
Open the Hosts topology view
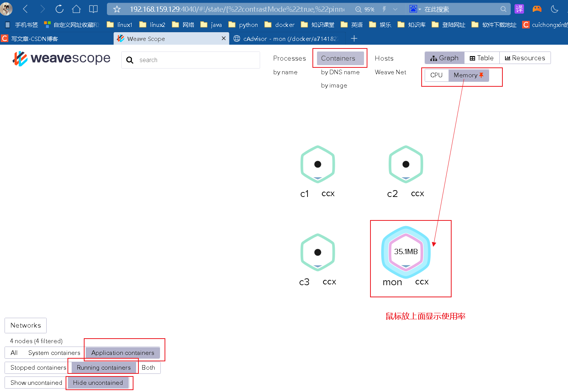coord(384,58)
